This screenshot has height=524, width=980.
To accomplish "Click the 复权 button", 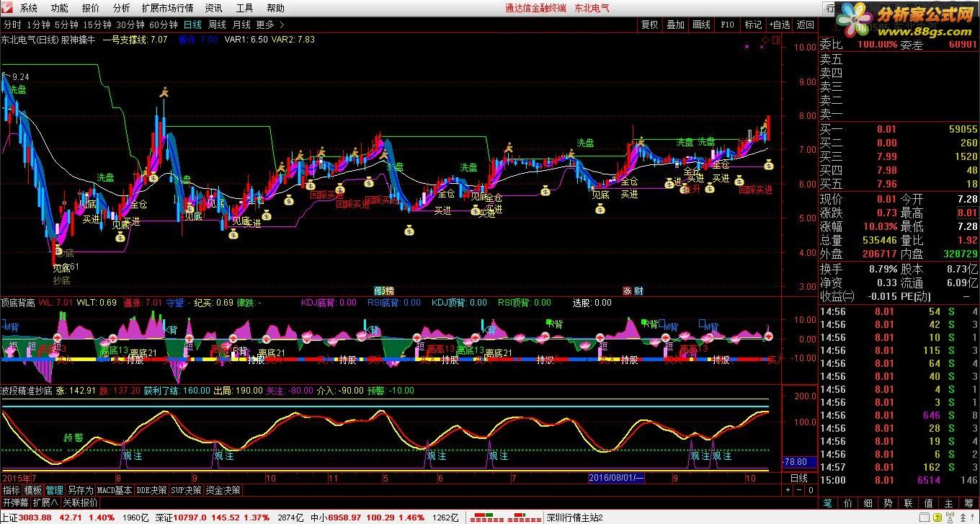I will pyautogui.click(x=649, y=25).
